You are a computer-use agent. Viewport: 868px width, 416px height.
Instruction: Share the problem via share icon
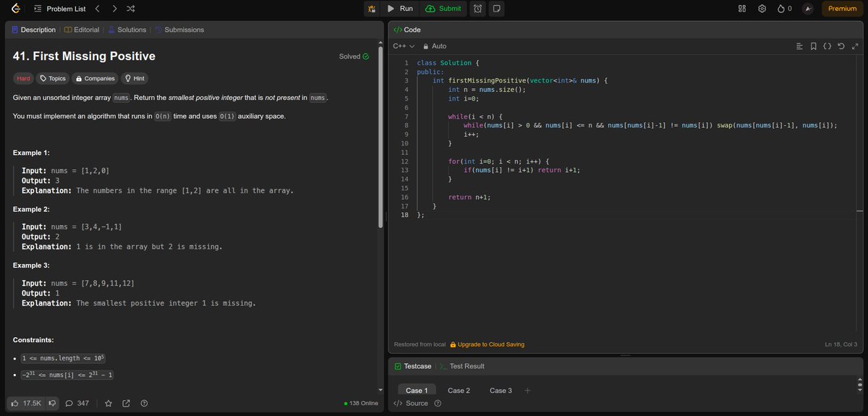click(126, 403)
